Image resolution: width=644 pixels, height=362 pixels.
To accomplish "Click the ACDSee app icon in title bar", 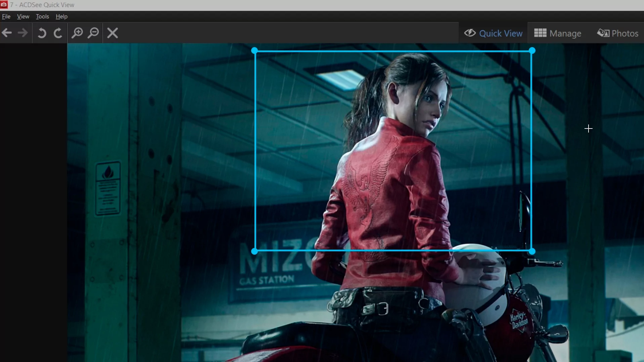I will click(4, 5).
